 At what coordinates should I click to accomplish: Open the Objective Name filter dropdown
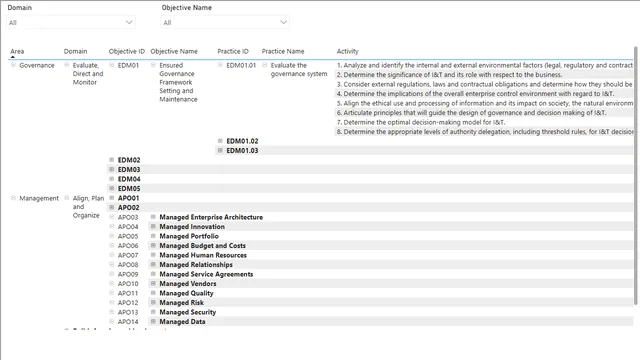tap(225, 22)
